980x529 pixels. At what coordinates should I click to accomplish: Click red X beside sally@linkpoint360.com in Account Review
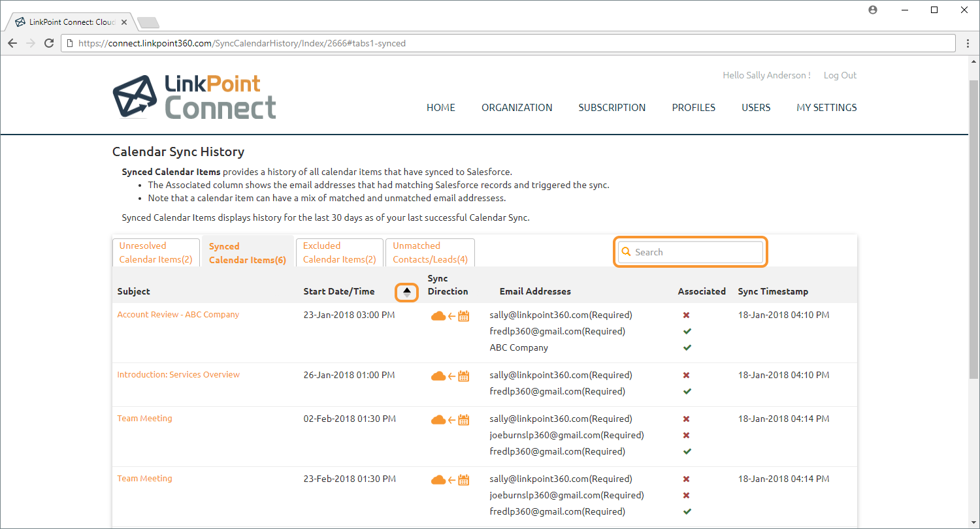coord(687,315)
